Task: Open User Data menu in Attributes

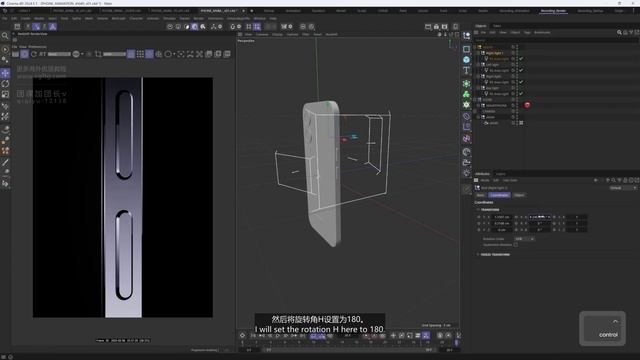Action: pos(510,180)
